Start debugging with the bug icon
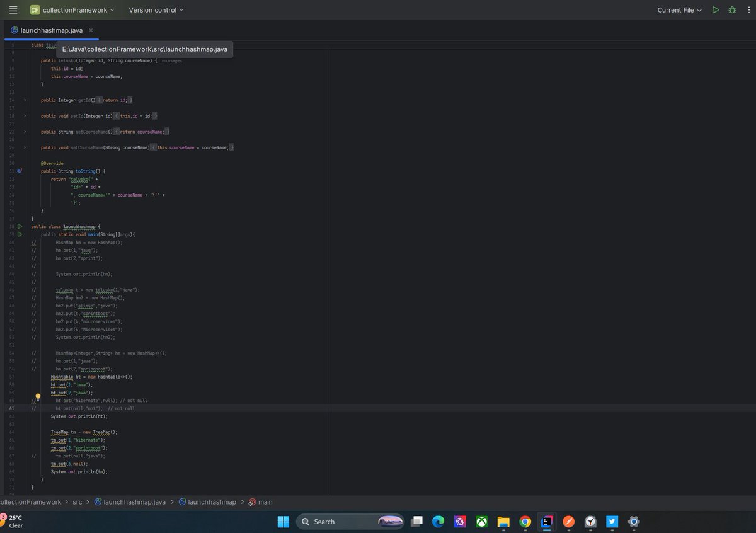Viewport: 756px width, 533px height. point(731,9)
